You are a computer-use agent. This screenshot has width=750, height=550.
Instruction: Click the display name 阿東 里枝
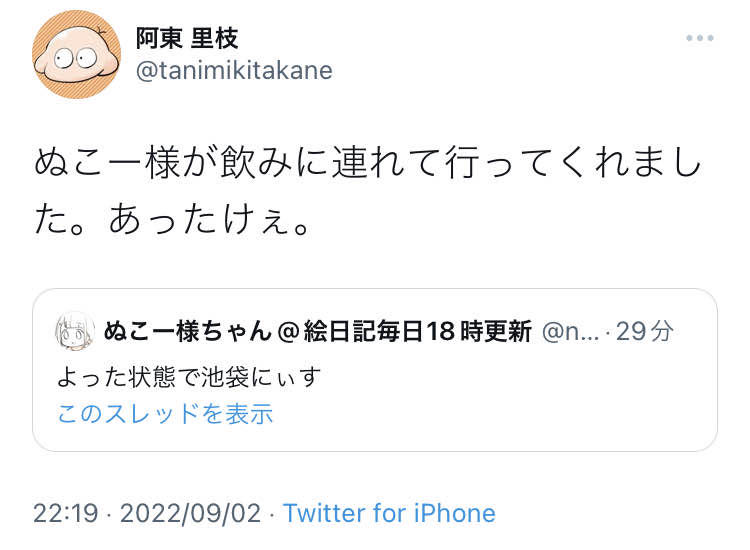pyautogui.click(x=187, y=38)
